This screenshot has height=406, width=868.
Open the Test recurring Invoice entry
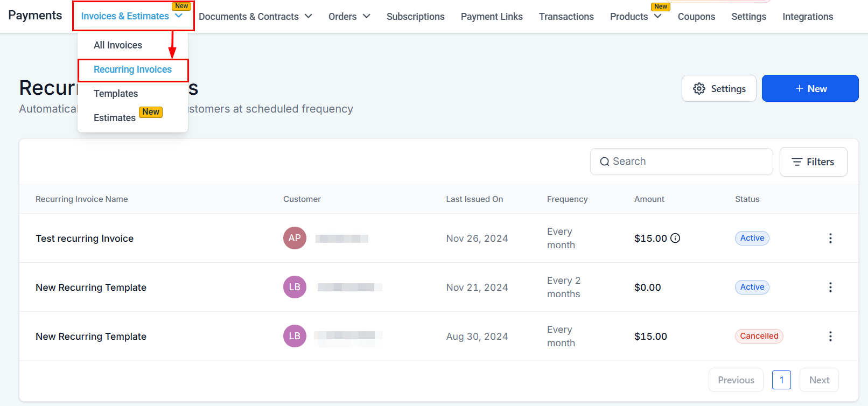[x=85, y=239]
